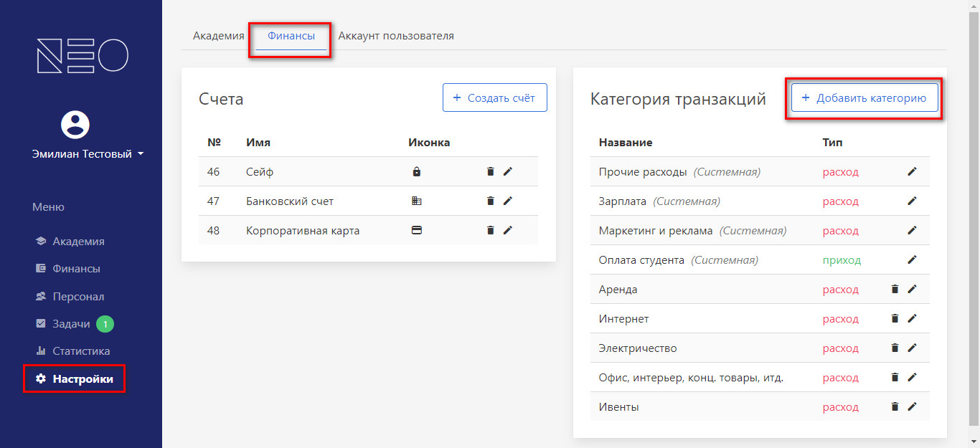Screen dimensions: 980x448
Task: Click the Корпоративная карта name cell
Action: pos(303,231)
